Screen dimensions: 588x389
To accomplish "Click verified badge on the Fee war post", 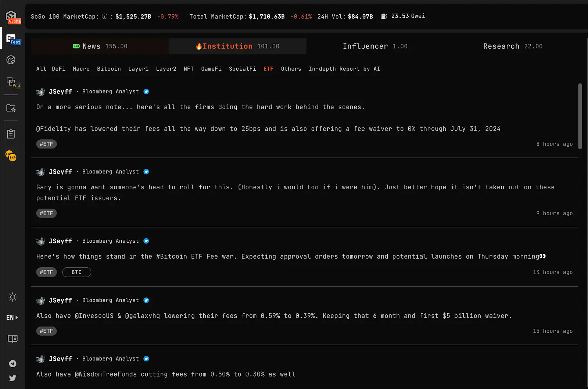I will [x=146, y=241].
